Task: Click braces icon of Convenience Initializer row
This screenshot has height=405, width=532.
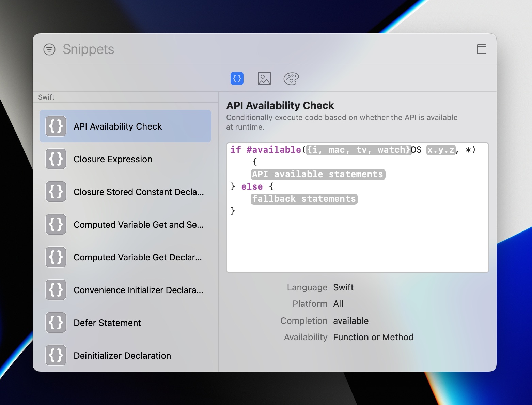Action: (x=56, y=290)
